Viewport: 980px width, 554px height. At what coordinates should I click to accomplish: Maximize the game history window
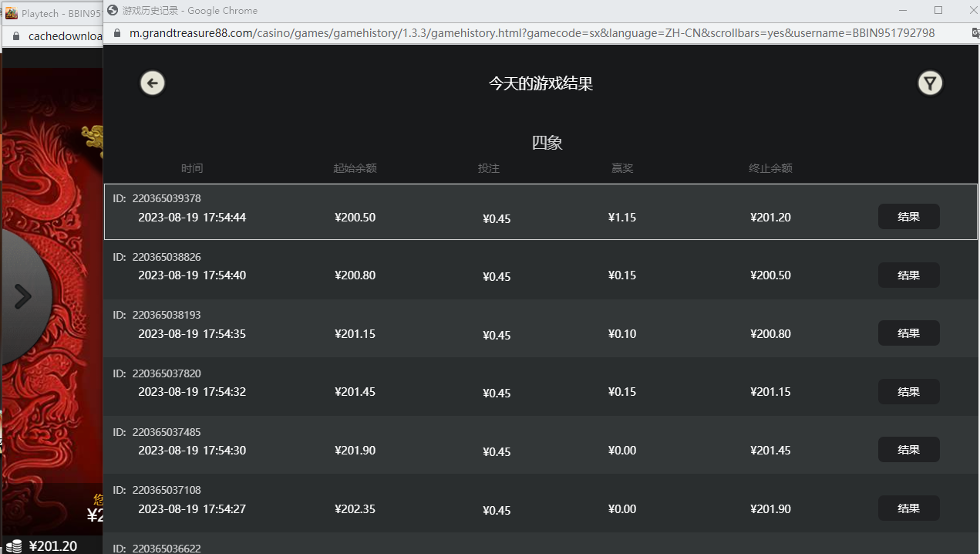(x=938, y=11)
